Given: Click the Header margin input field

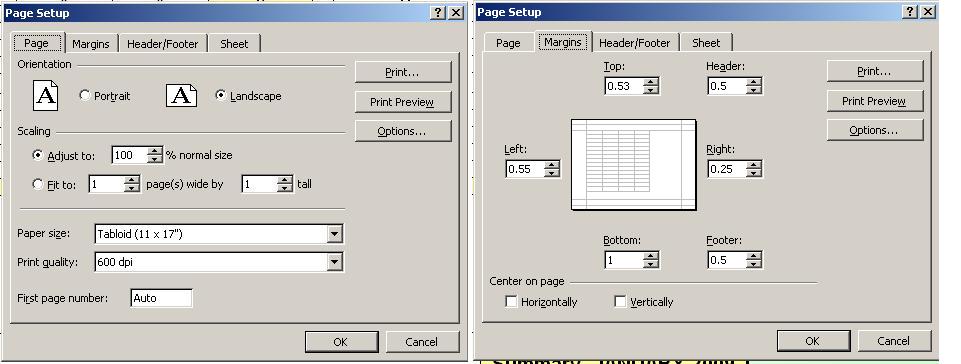Looking at the screenshot, I should [x=727, y=86].
